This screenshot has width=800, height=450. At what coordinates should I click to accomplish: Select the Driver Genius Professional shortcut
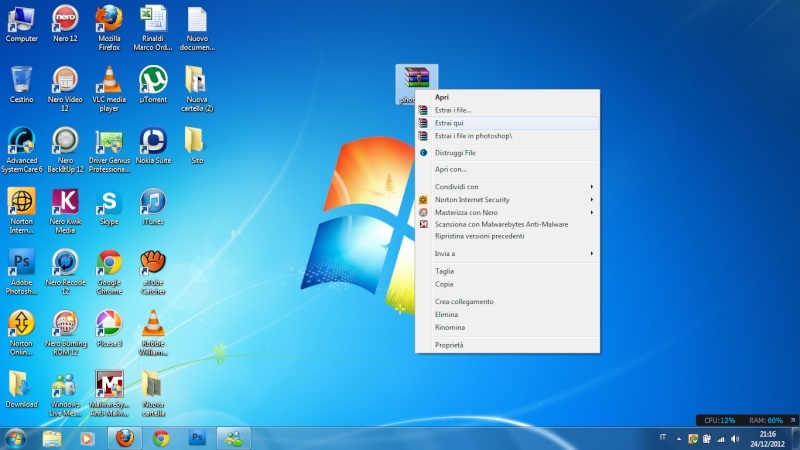coord(109,150)
